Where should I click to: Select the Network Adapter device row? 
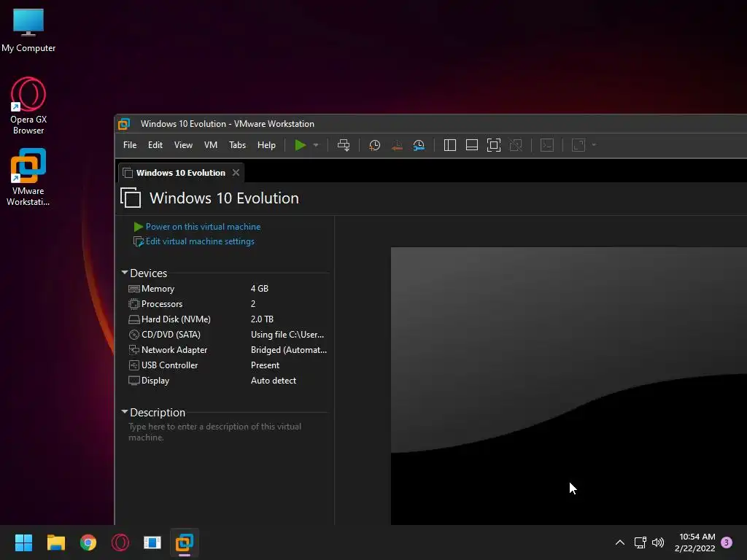coord(228,349)
